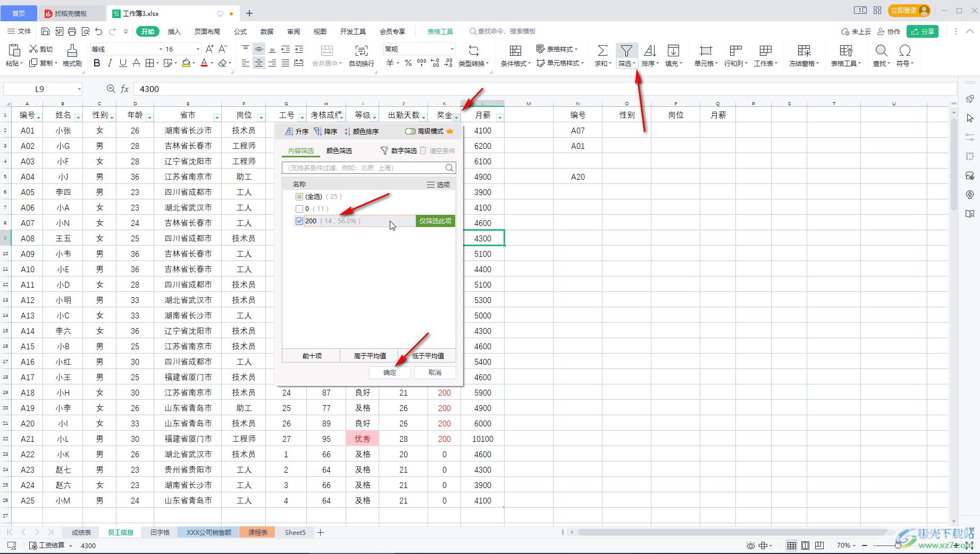Open the font size dropdown

click(198, 49)
